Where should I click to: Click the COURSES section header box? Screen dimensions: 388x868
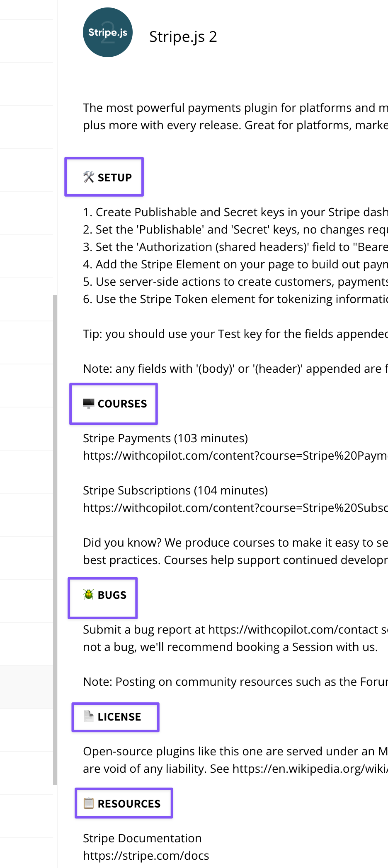pyautogui.click(x=114, y=404)
